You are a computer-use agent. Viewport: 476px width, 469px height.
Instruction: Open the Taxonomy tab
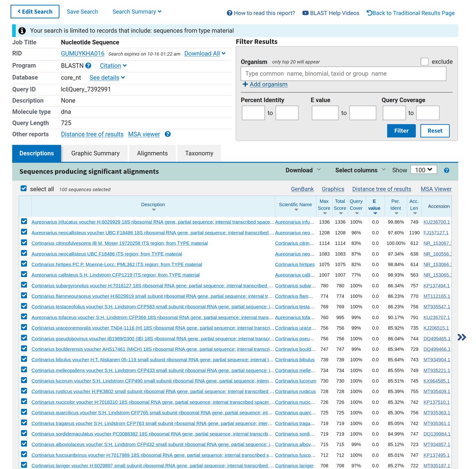click(x=199, y=153)
